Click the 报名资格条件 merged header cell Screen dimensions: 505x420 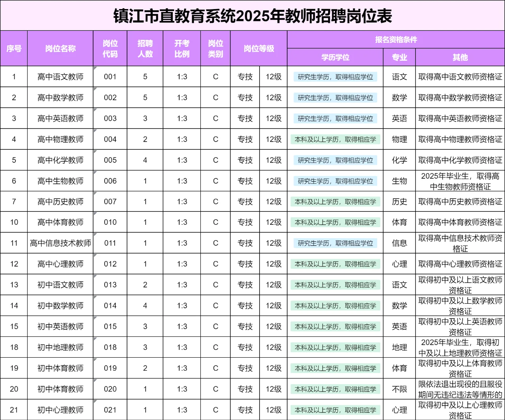[x=396, y=39]
